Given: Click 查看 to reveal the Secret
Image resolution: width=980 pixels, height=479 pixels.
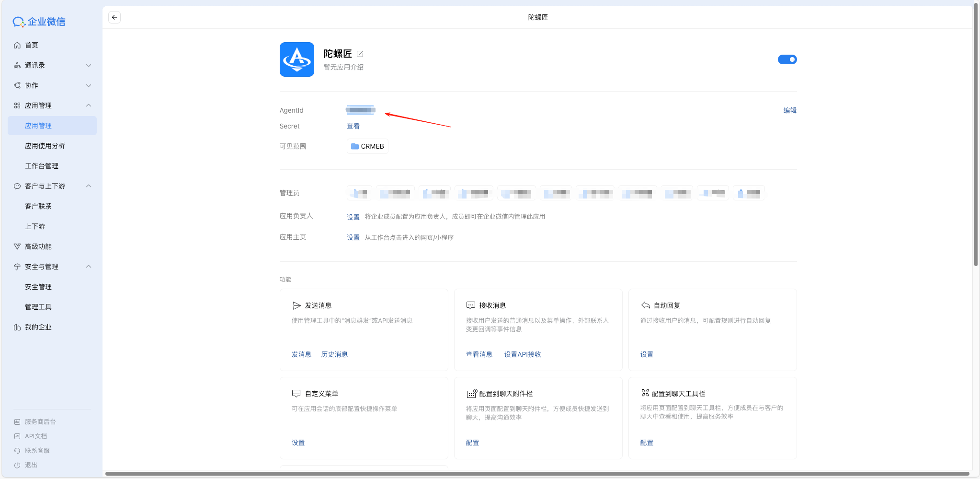Looking at the screenshot, I should coord(353,126).
